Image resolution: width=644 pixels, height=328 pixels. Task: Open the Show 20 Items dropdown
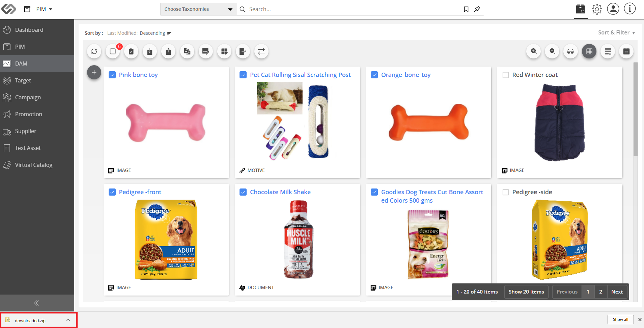pos(526,292)
